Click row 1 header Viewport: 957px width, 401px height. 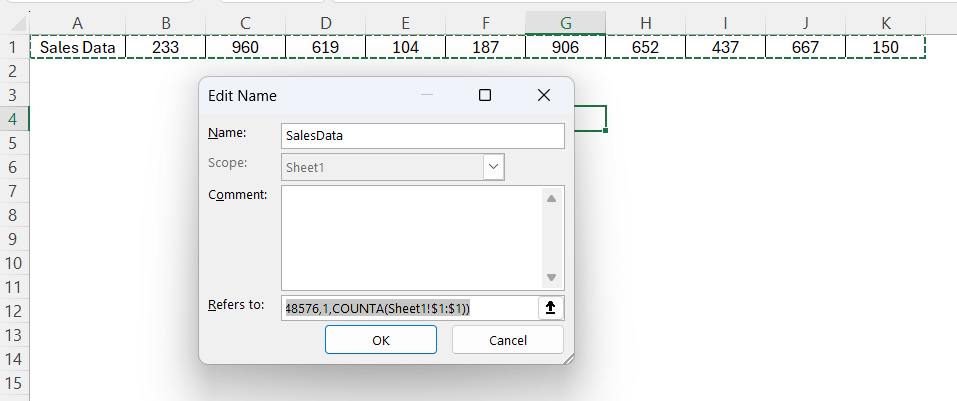coord(14,47)
